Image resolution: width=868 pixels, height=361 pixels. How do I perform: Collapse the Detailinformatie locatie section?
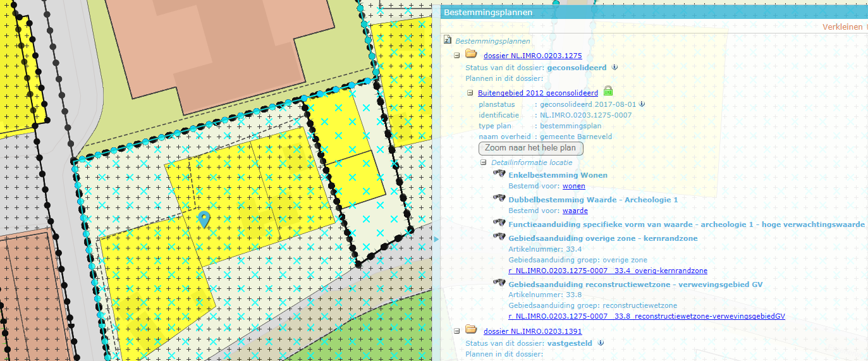click(484, 162)
